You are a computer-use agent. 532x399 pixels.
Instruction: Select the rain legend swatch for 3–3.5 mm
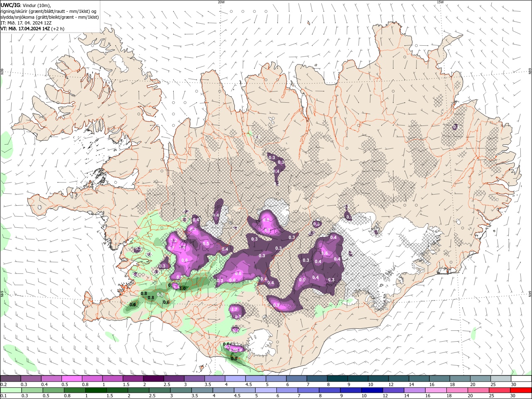pos(180,390)
